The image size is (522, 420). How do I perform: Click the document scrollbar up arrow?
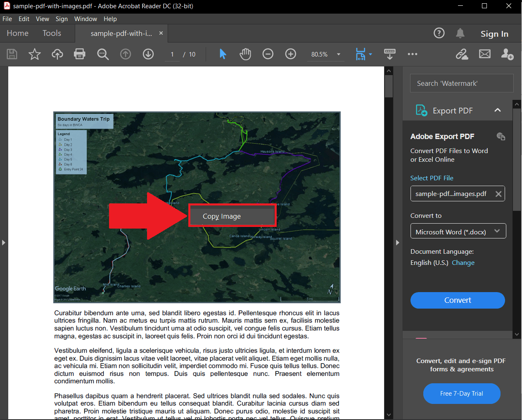(x=389, y=71)
